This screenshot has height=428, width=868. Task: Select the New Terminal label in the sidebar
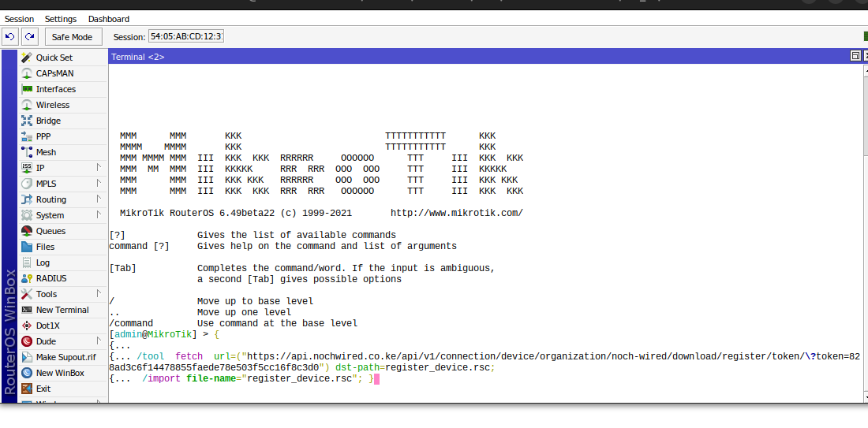click(x=62, y=310)
